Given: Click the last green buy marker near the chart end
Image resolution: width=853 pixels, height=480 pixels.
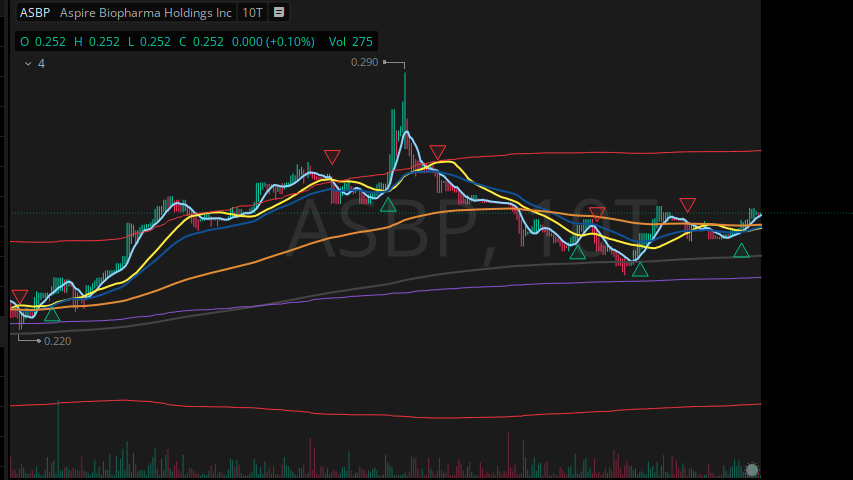Looking at the screenshot, I should click(741, 250).
